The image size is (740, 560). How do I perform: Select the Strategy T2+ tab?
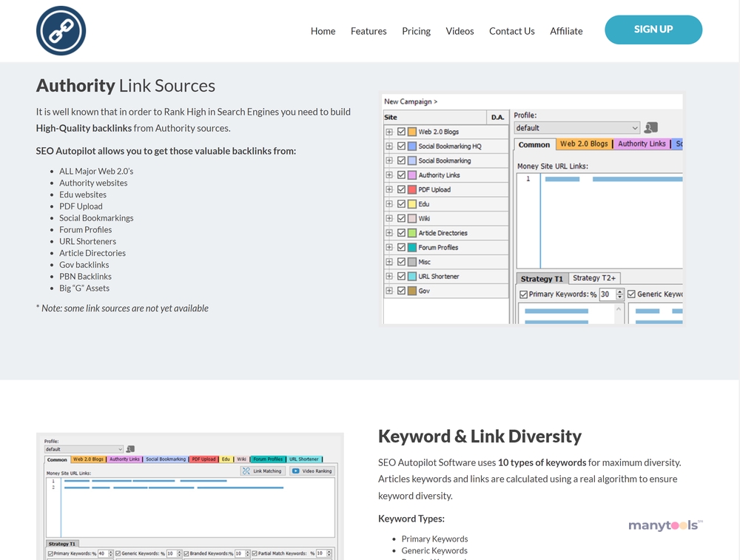[594, 278]
